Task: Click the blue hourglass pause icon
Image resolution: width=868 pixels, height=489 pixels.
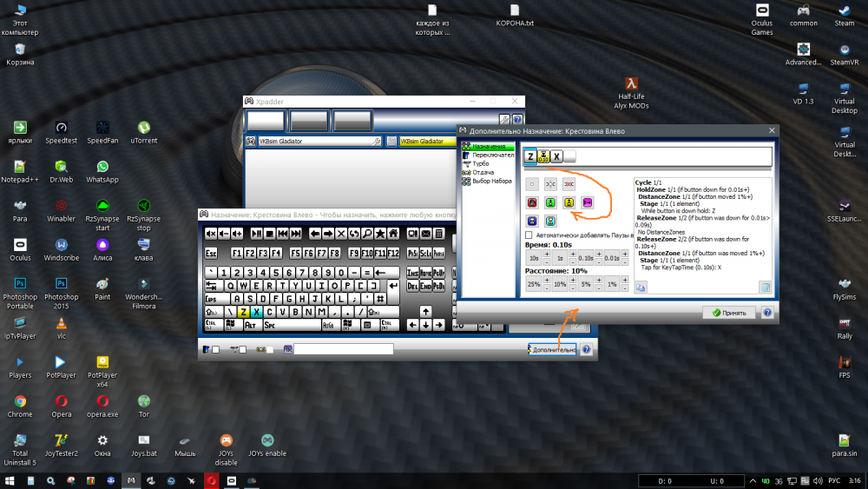Action: pos(533,221)
